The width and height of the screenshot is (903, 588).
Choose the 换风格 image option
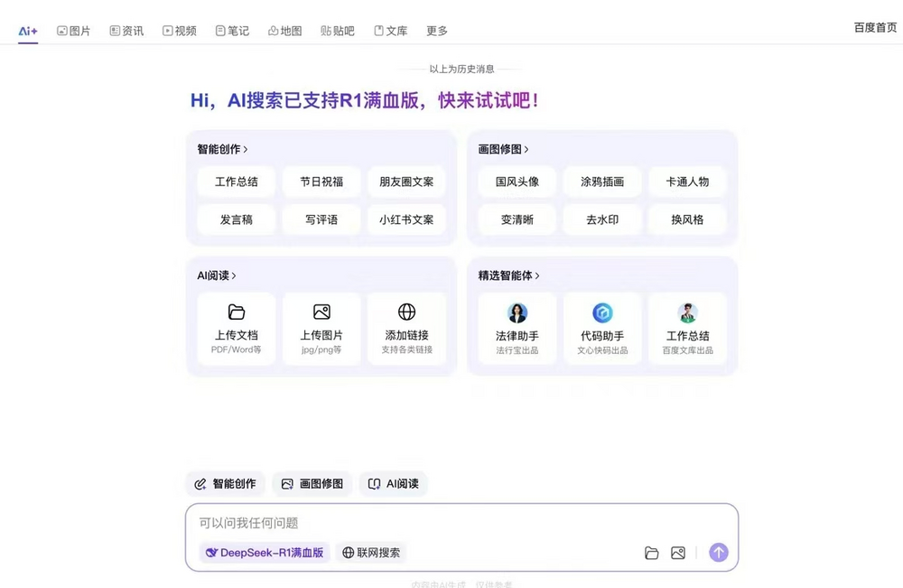coord(687,219)
